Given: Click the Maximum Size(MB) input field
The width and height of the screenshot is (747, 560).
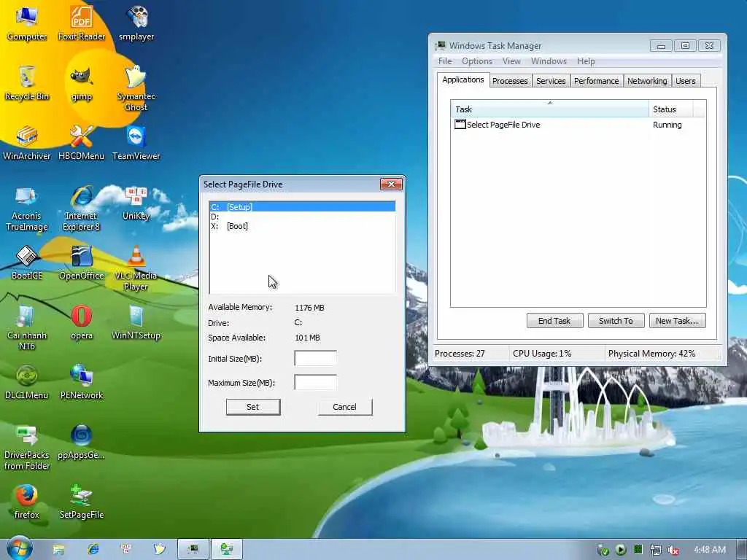Looking at the screenshot, I should point(315,382).
